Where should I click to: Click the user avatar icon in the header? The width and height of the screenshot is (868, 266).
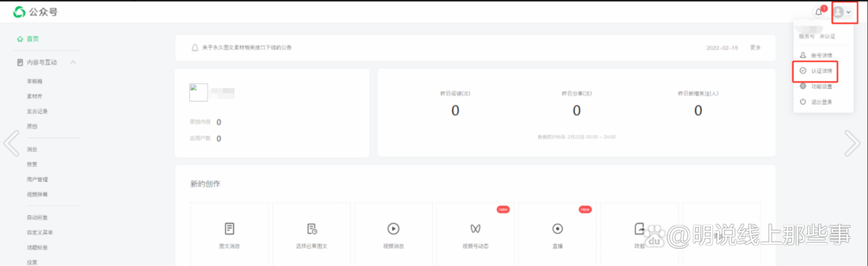(838, 12)
